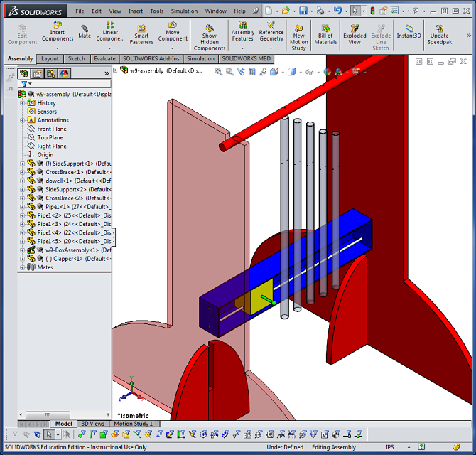Expand dowell<1> component node
The image size is (476, 455).
[x=22, y=181]
